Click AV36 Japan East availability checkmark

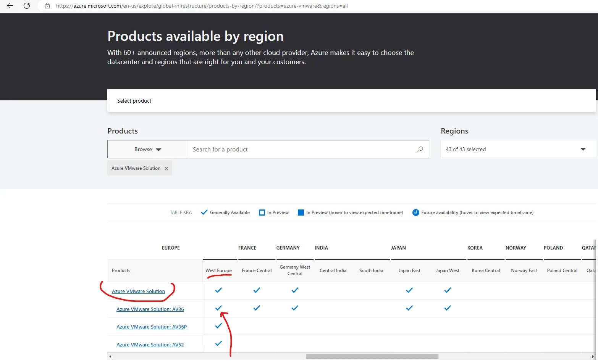[x=409, y=308]
